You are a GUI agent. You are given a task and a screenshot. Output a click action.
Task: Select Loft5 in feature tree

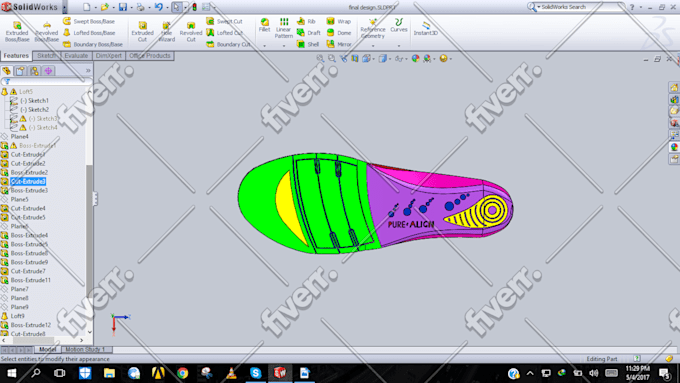(x=26, y=92)
